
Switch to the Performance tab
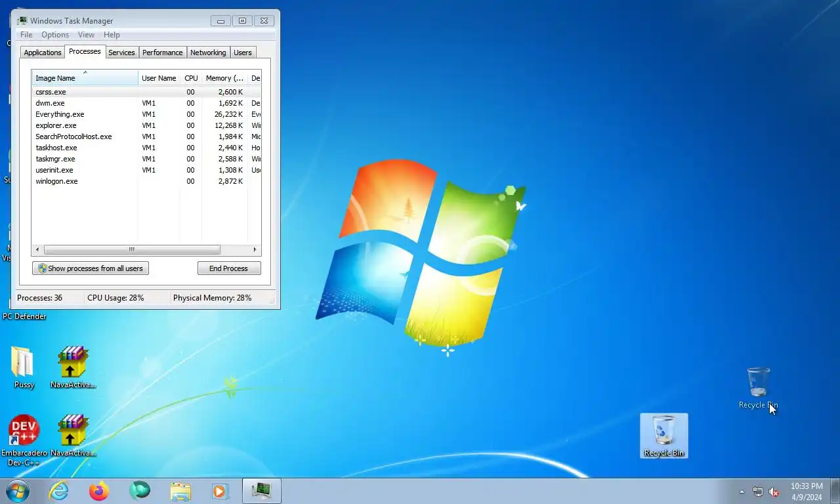(x=162, y=52)
